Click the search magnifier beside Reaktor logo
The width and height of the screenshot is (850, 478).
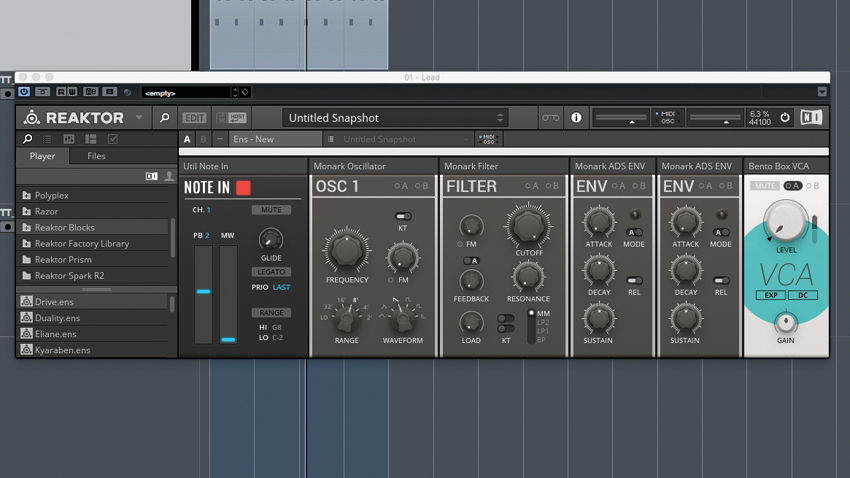(164, 118)
